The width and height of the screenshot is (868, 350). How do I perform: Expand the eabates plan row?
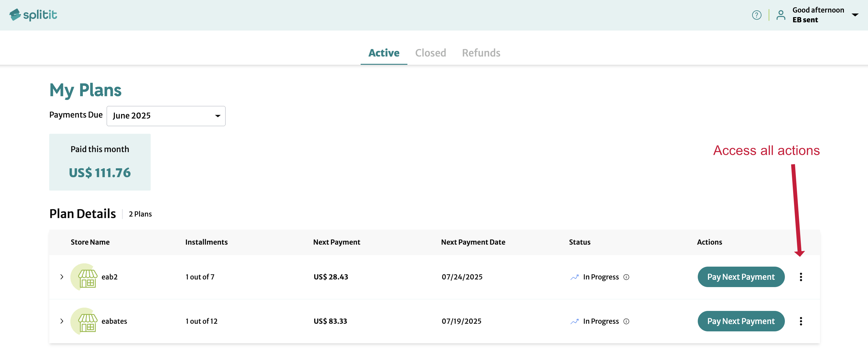click(x=62, y=321)
